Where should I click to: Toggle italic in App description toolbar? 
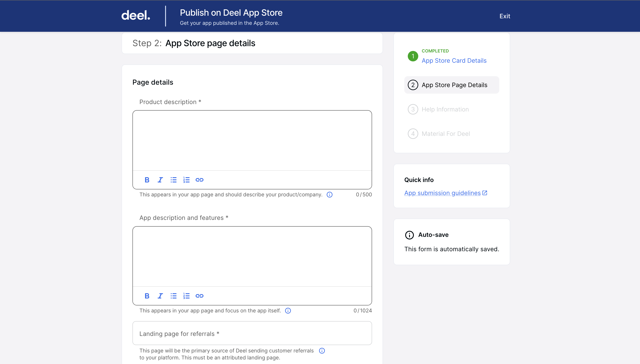pyautogui.click(x=160, y=296)
